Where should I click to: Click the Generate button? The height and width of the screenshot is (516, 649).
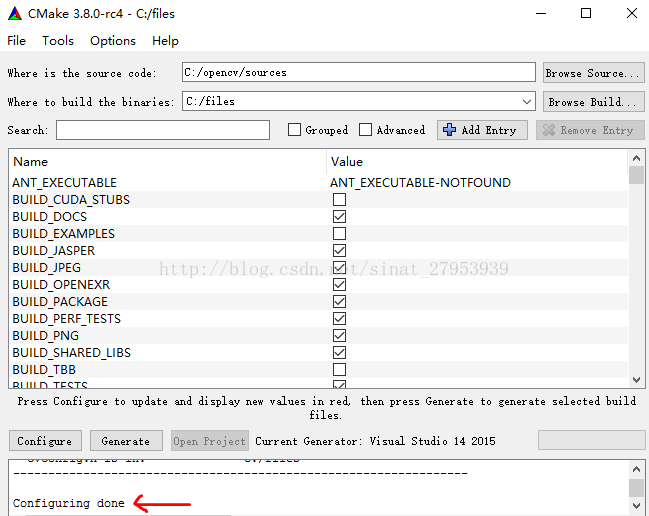126,441
